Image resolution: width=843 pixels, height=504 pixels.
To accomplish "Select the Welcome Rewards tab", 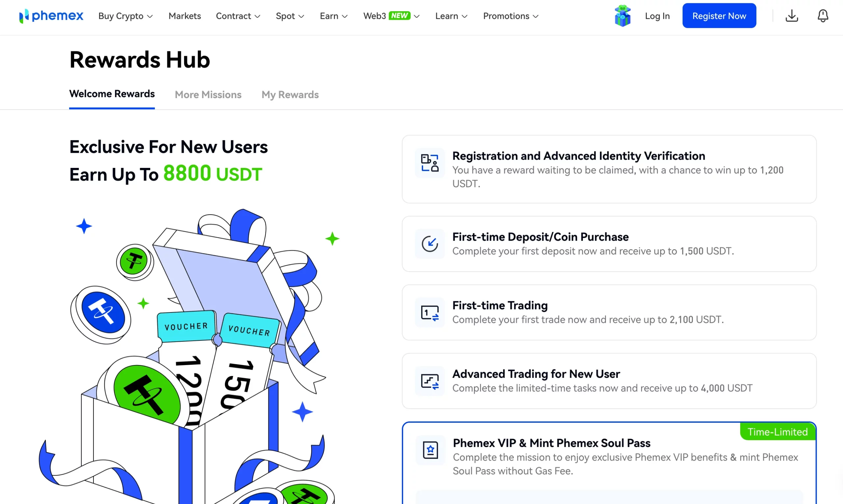I will click(x=112, y=93).
